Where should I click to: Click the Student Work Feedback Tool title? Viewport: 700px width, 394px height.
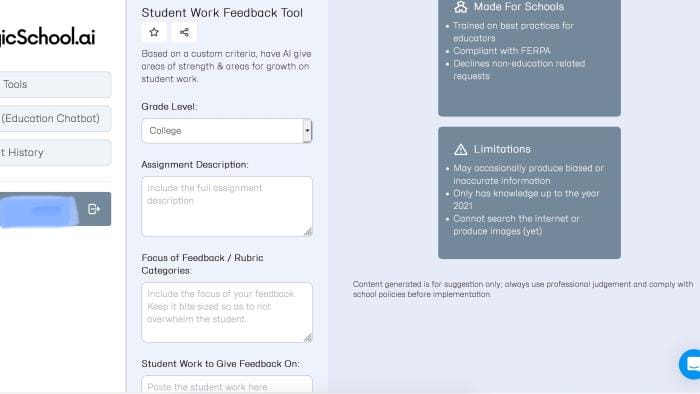(222, 12)
